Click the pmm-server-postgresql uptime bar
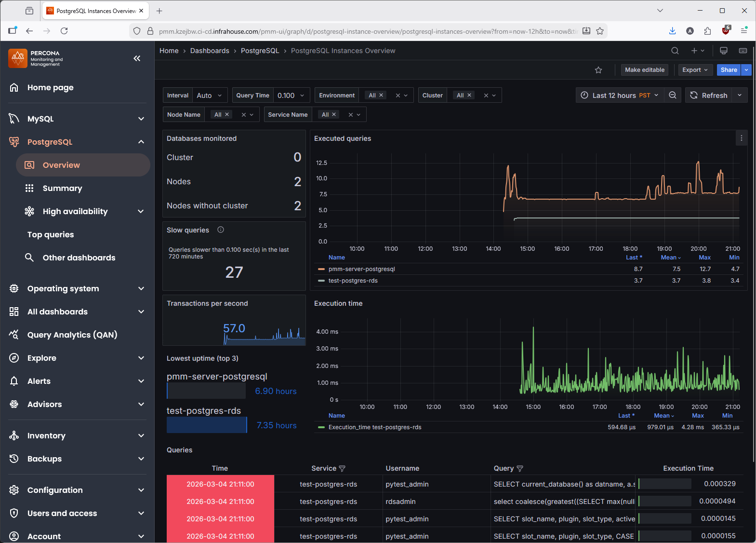 (x=206, y=391)
